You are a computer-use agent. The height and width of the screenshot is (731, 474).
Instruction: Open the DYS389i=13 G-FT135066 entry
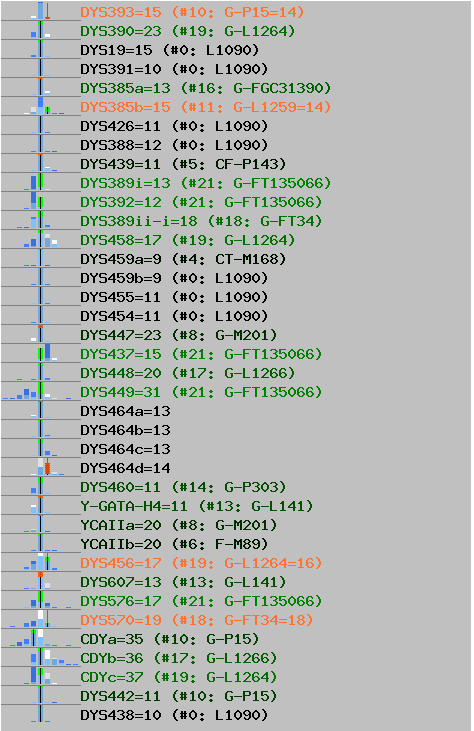(206, 183)
